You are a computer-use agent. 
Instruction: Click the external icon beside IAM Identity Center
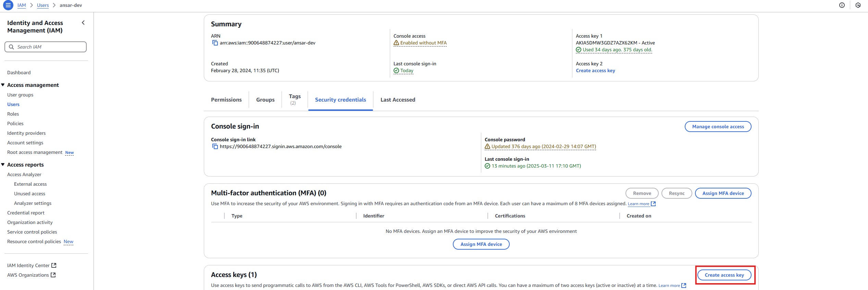pyautogui.click(x=54, y=265)
